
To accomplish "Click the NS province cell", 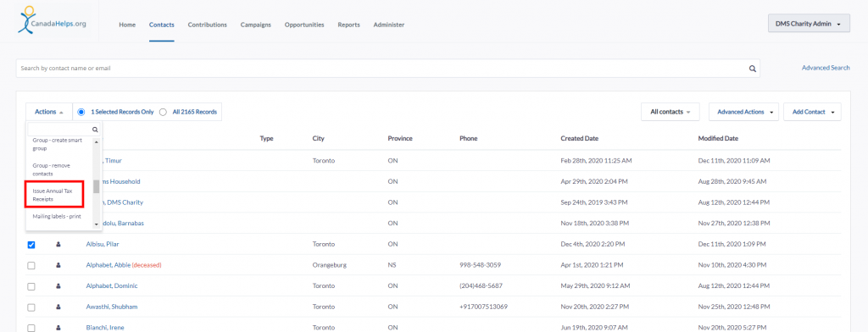I will pos(392,265).
